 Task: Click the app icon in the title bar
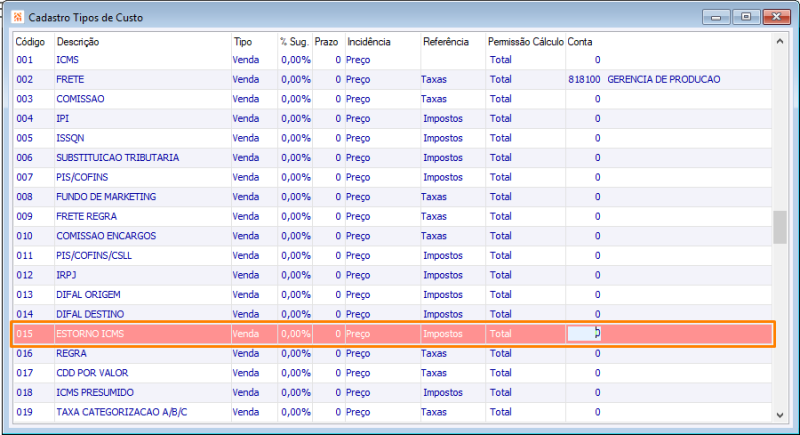pyautogui.click(x=18, y=17)
